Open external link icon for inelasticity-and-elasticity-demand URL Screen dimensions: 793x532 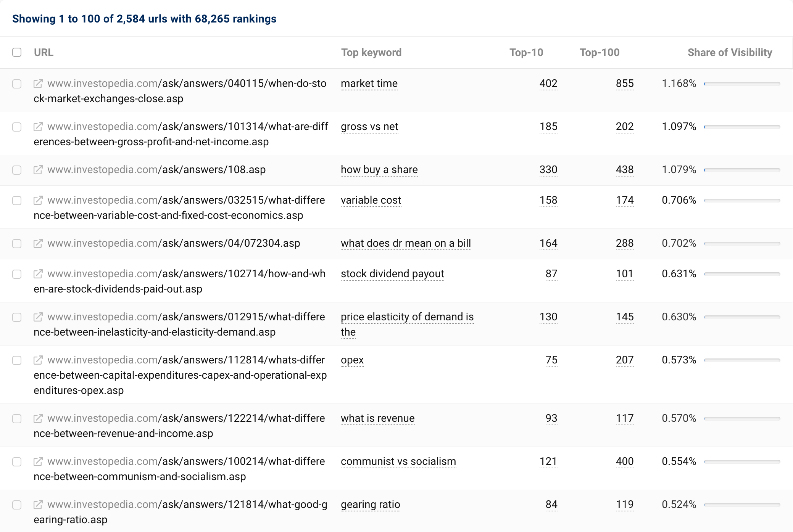38,317
